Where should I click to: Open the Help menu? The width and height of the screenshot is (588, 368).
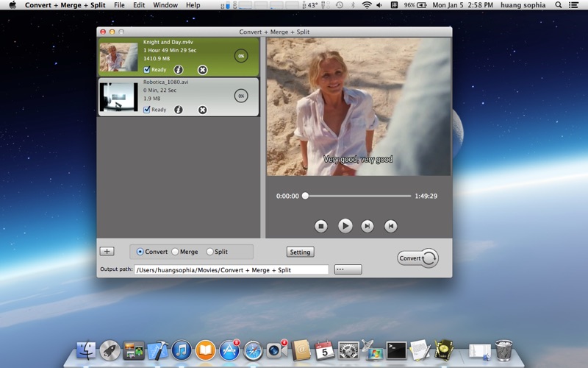tap(193, 5)
